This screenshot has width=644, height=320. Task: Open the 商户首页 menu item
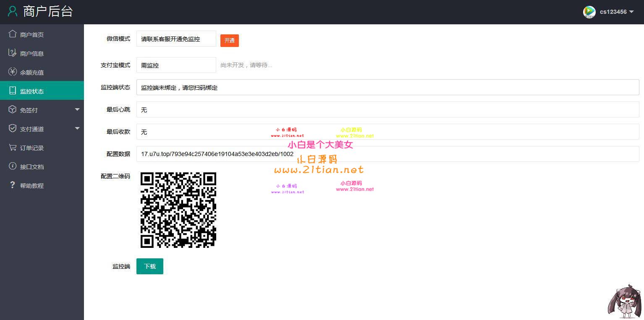(x=42, y=34)
